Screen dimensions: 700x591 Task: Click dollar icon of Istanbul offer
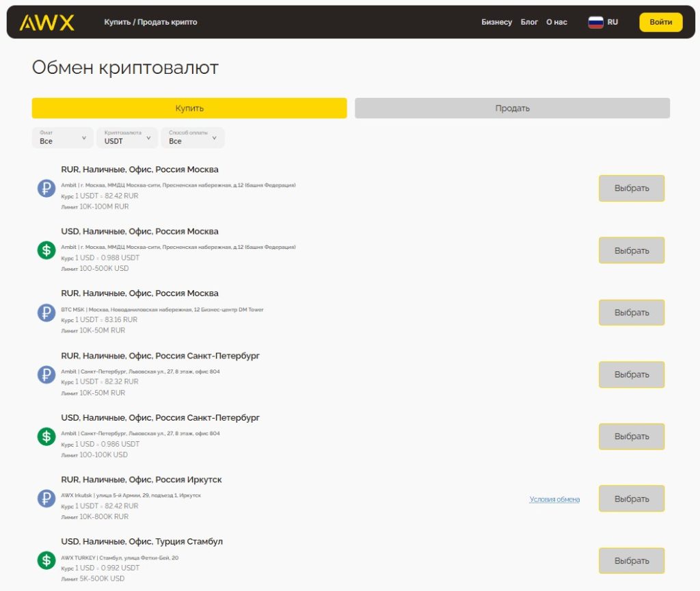[46, 561]
